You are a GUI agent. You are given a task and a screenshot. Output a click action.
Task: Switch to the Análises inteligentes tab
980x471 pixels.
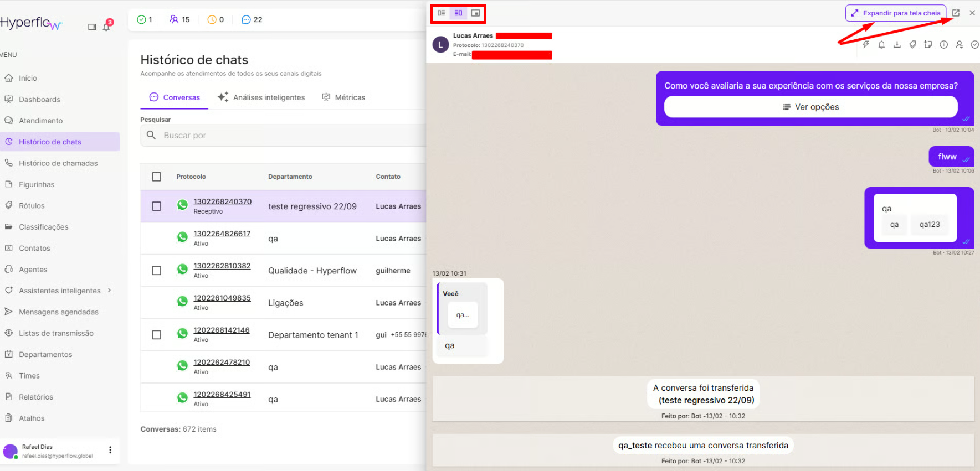[x=261, y=97]
